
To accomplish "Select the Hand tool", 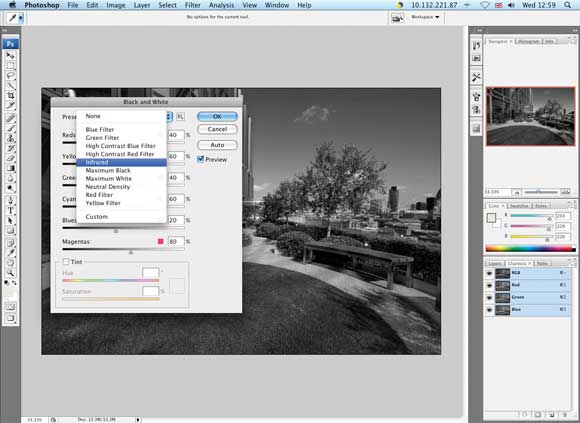I will tap(10, 263).
